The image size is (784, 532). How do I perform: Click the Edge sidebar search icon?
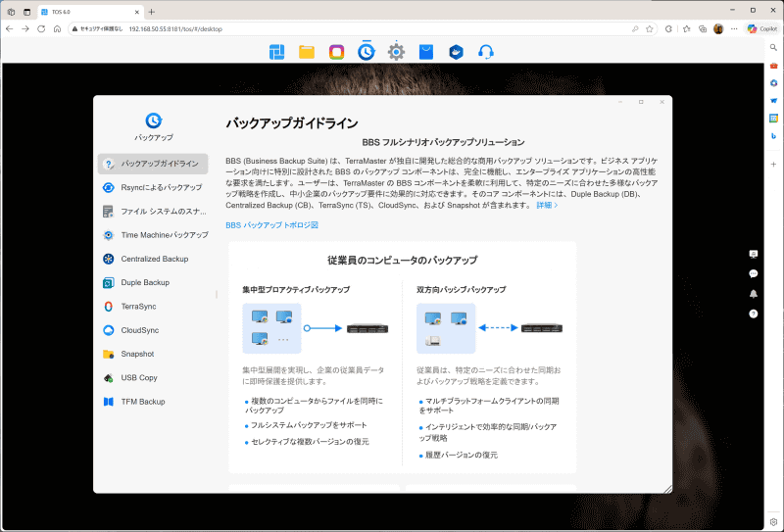(773, 47)
